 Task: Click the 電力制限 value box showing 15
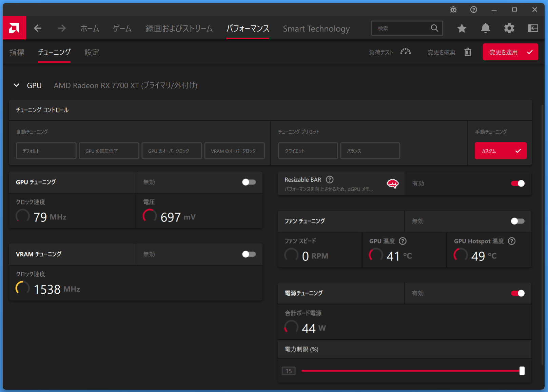click(289, 371)
